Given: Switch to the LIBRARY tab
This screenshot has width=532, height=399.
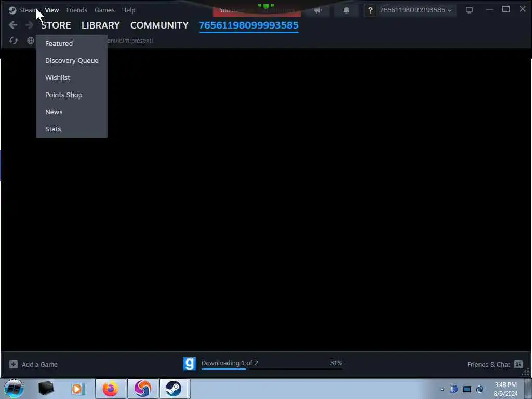Looking at the screenshot, I should point(101,25).
